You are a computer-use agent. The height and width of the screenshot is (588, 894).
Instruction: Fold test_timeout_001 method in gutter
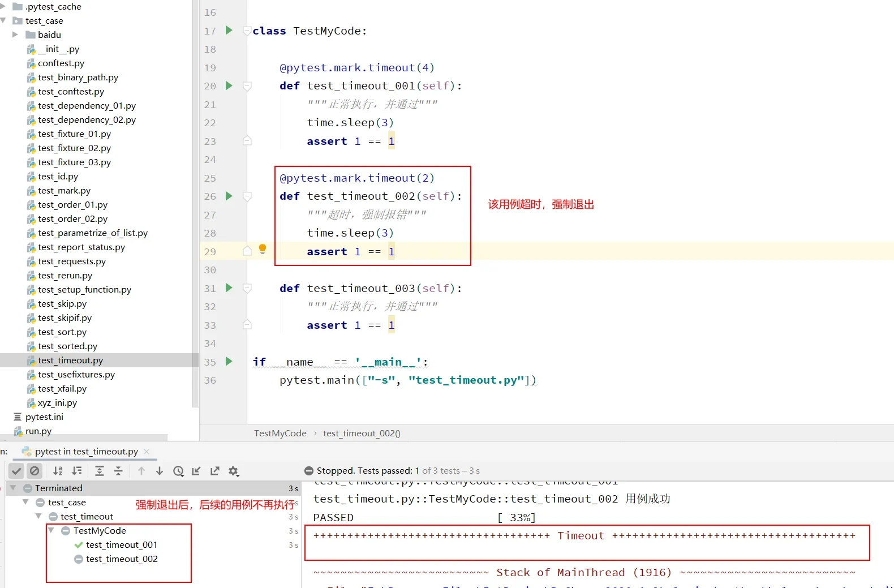coord(247,86)
